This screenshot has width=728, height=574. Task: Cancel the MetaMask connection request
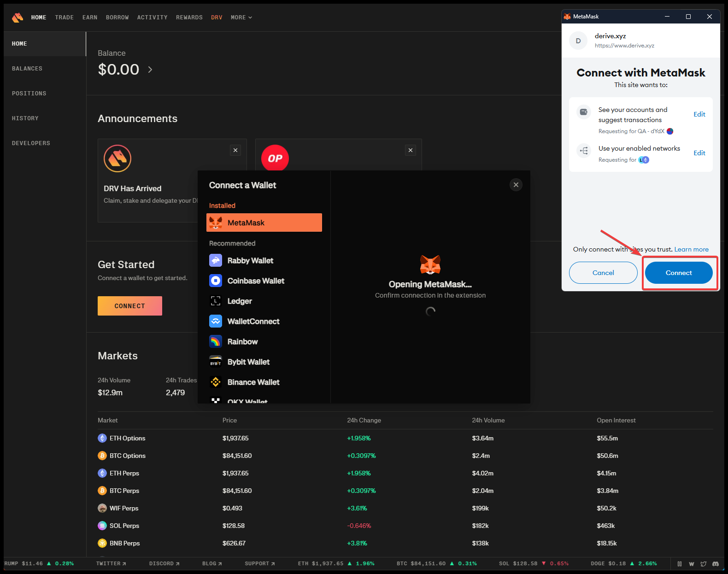tap(603, 273)
